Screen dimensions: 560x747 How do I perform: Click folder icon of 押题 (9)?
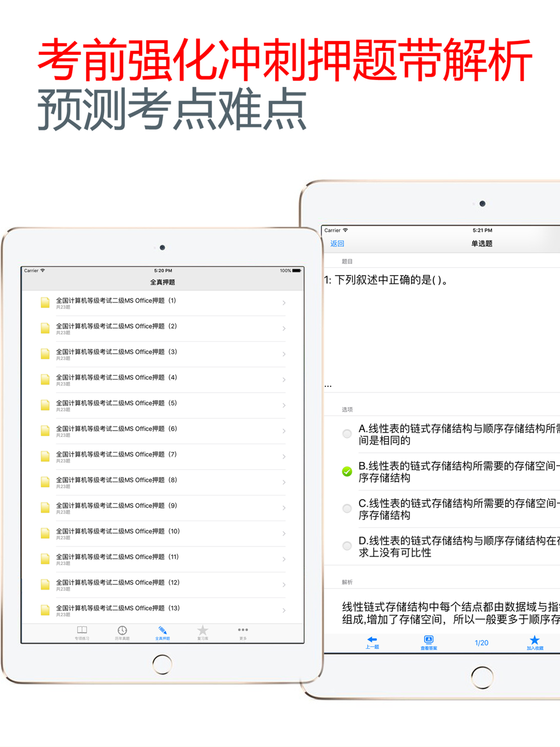point(45,508)
